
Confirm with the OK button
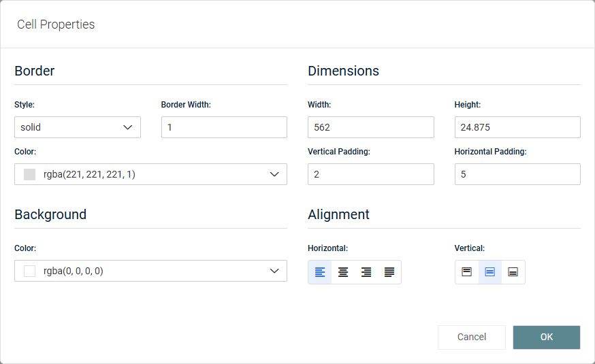tap(547, 337)
